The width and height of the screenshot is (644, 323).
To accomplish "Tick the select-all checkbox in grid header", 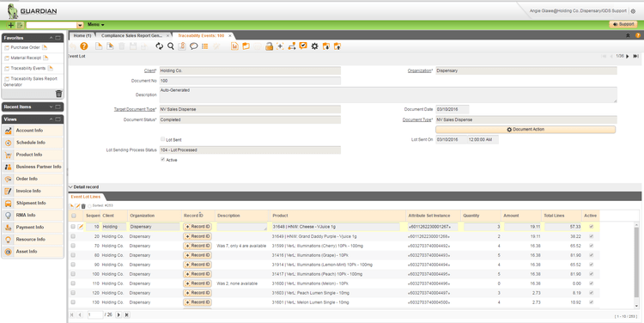I will click(74, 216).
